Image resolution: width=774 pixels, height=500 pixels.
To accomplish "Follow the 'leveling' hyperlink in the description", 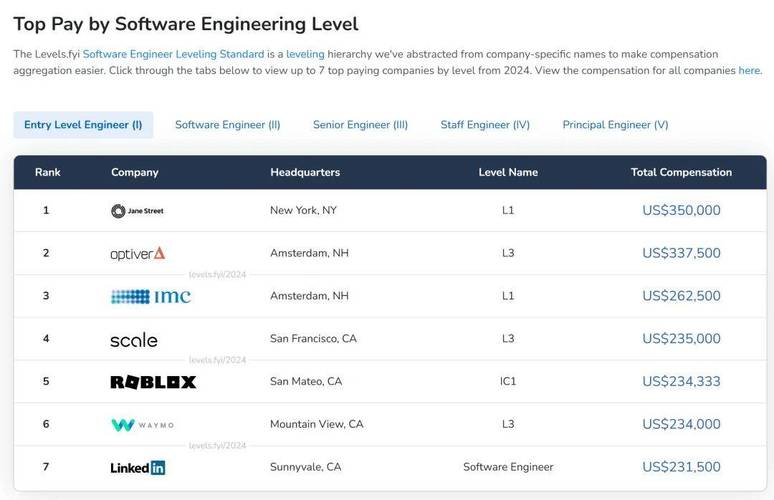I will pyautogui.click(x=305, y=54).
